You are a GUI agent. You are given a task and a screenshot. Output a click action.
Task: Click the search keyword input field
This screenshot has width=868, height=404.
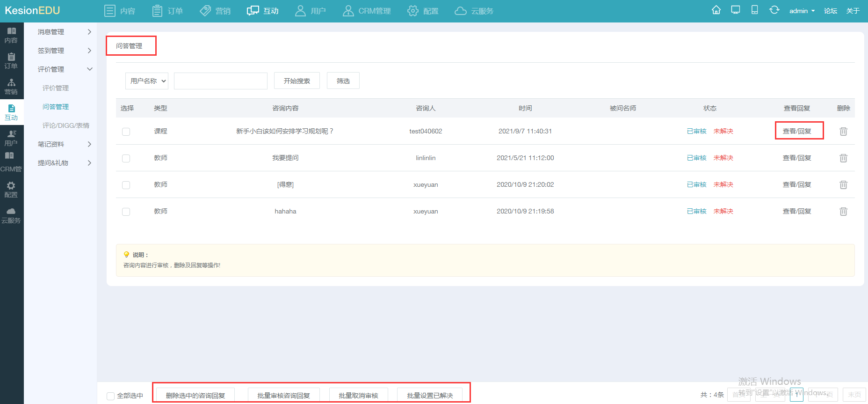220,81
